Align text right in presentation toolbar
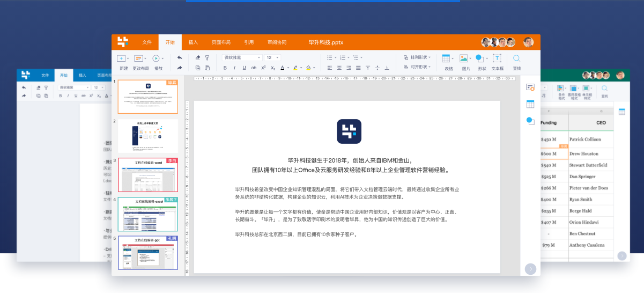 coord(349,68)
